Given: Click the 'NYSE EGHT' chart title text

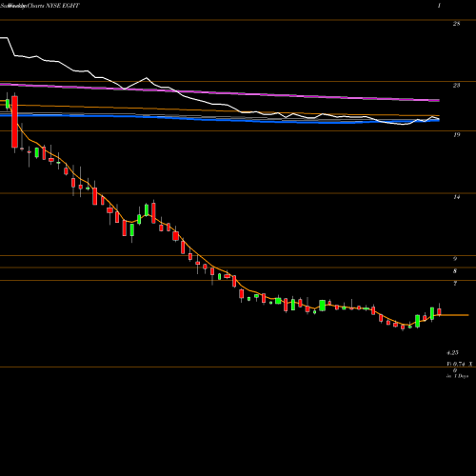Looking at the screenshot, I should pyautogui.click(x=63, y=6).
